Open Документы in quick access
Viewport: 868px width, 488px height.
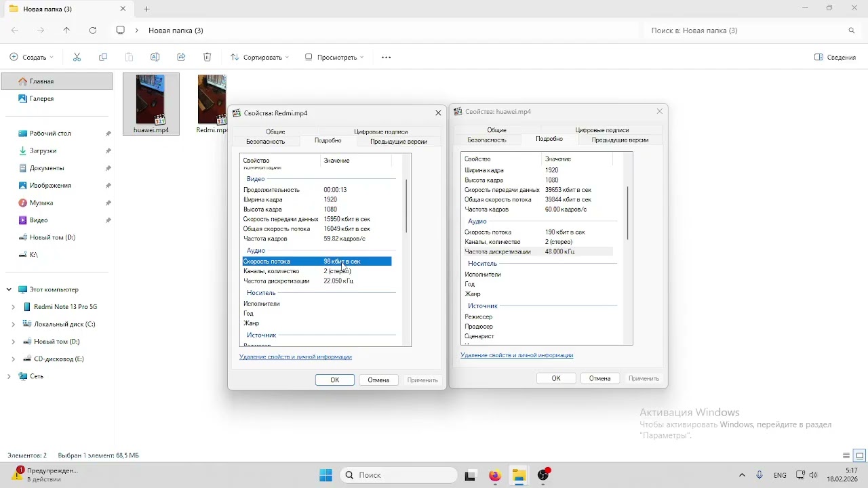[47, 168]
